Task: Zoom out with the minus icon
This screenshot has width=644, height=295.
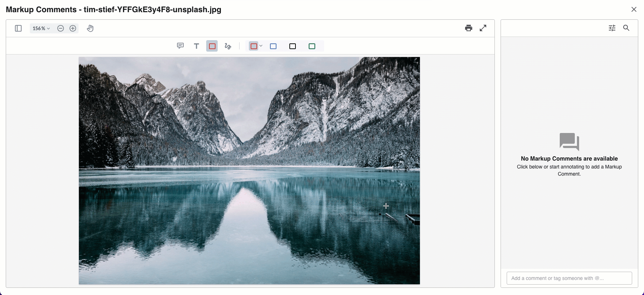Action: coord(61,28)
